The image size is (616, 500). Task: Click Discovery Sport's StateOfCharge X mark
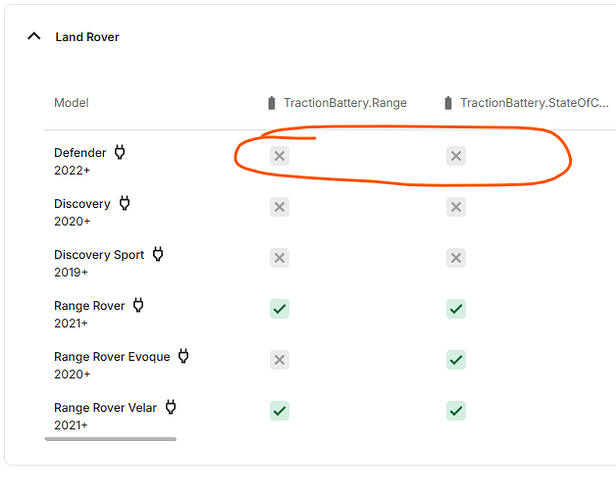(x=456, y=258)
